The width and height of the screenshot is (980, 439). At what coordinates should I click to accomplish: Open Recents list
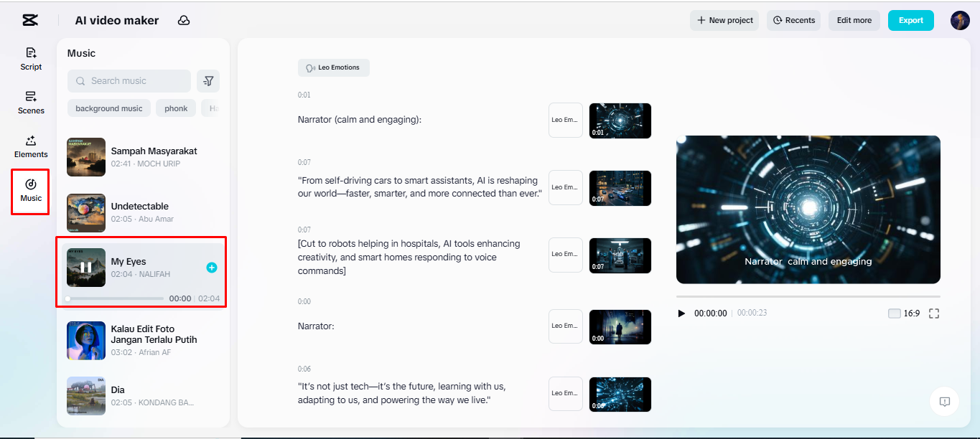click(x=793, y=20)
